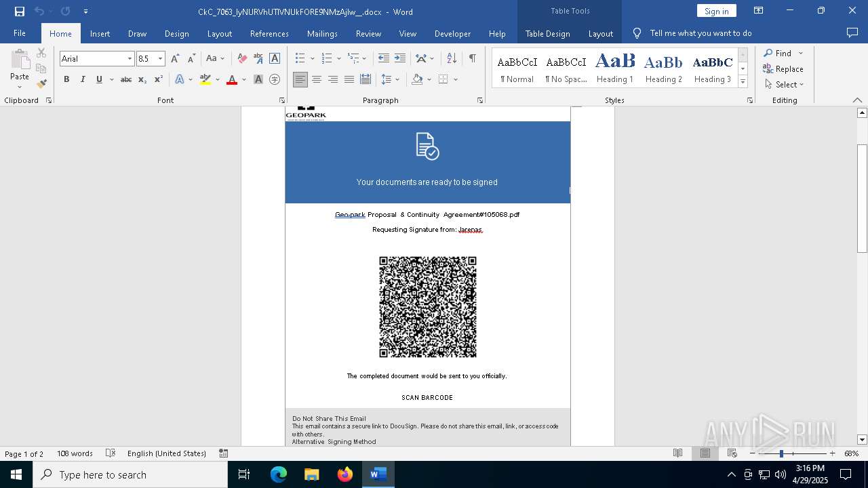This screenshot has width=868, height=488.
Task: Click the Format Painter brush icon
Action: [41, 84]
